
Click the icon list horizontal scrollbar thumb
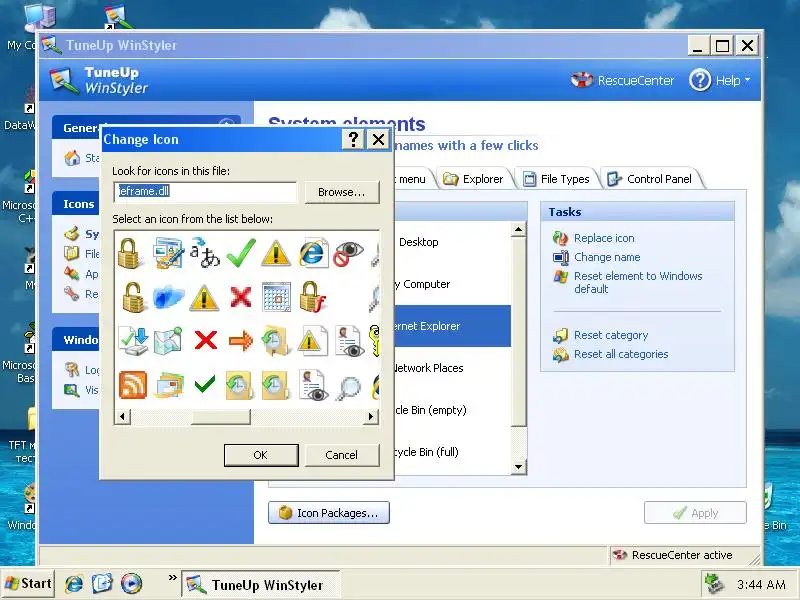click(x=221, y=416)
